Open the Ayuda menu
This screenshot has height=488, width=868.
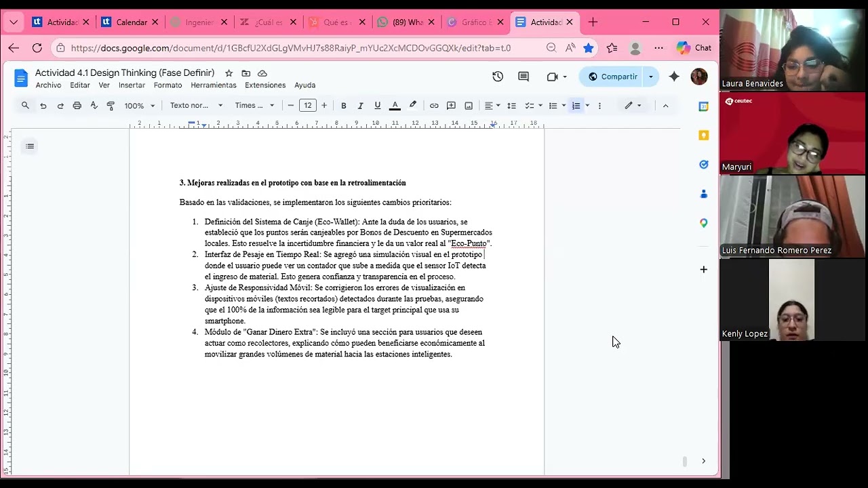point(304,85)
